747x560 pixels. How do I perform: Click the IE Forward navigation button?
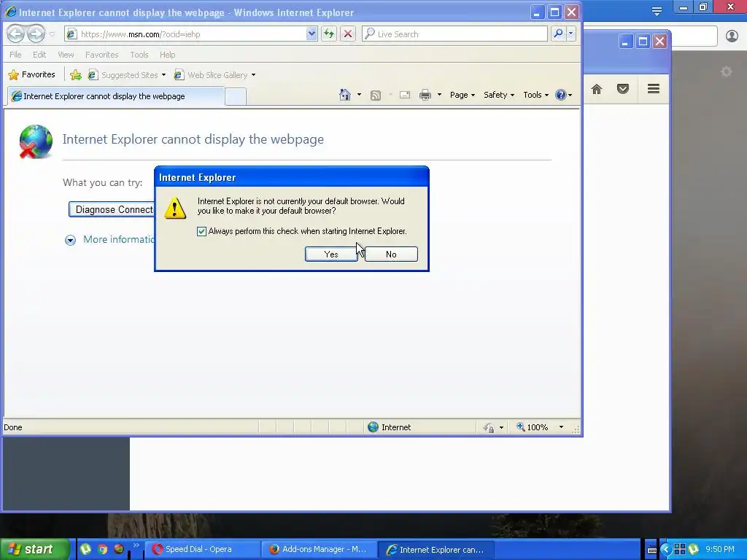(x=36, y=34)
